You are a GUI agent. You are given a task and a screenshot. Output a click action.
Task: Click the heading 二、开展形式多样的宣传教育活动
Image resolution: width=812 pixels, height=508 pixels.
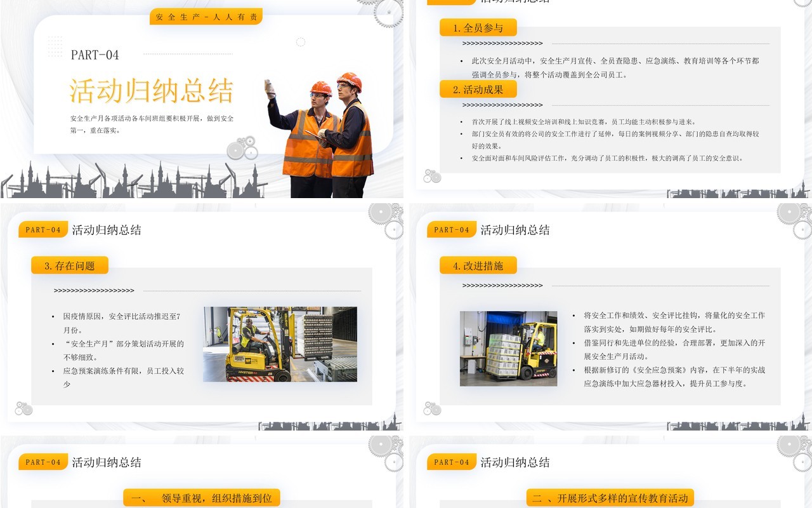pyautogui.click(x=610, y=498)
